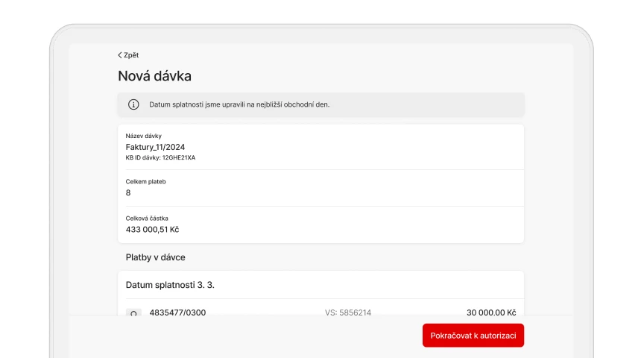Select the Nová dávka heading
This screenshot has height=358, width=644.
[x=154, y=76]
